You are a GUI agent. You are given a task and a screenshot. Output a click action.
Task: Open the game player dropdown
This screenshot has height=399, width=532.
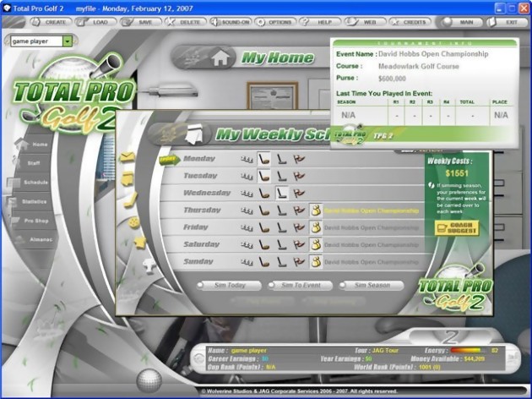point(68,41)
